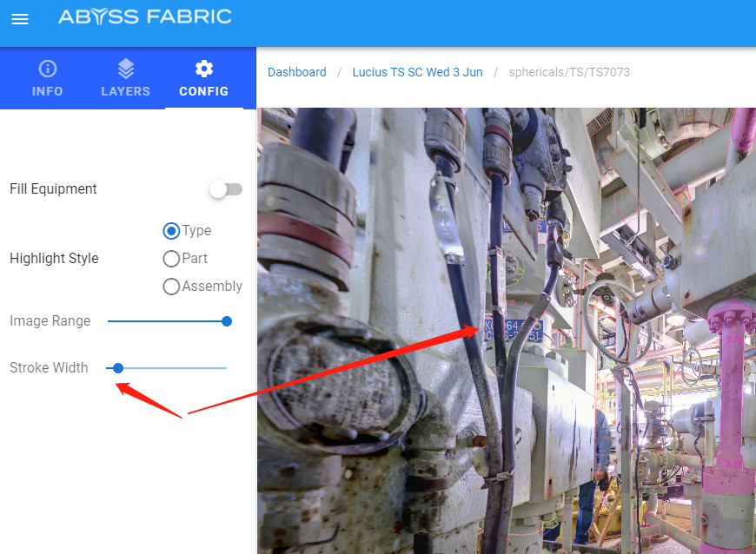Image resolution: width=756 pixels, height=554 pixels.
Task: Click the Abyss Fabric logo
Action: pos(144,16)
